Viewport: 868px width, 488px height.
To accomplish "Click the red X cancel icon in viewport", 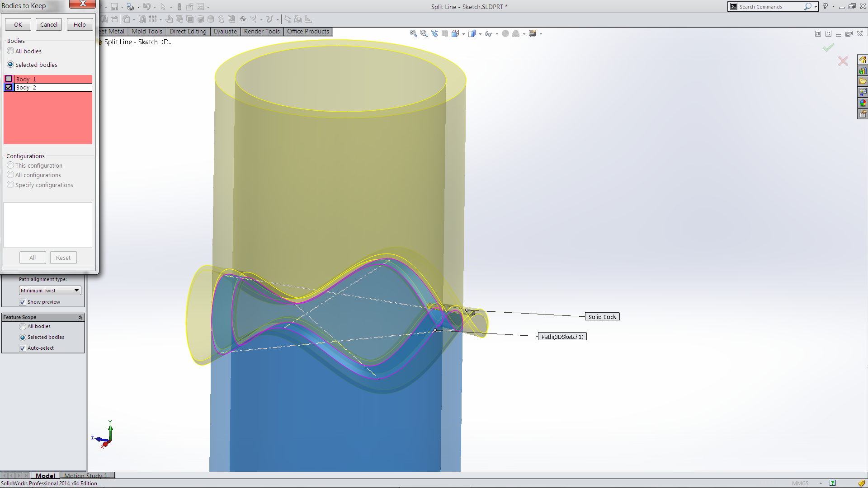I will point(843,61).
